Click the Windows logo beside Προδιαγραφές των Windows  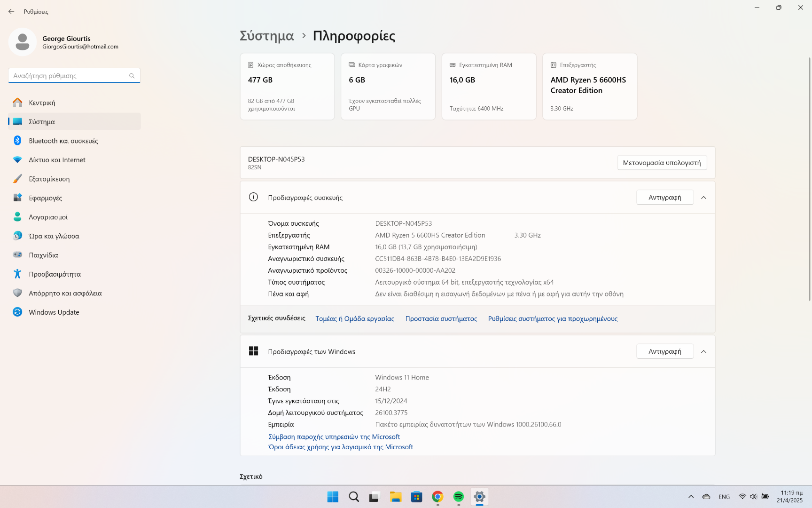(253, 351)
